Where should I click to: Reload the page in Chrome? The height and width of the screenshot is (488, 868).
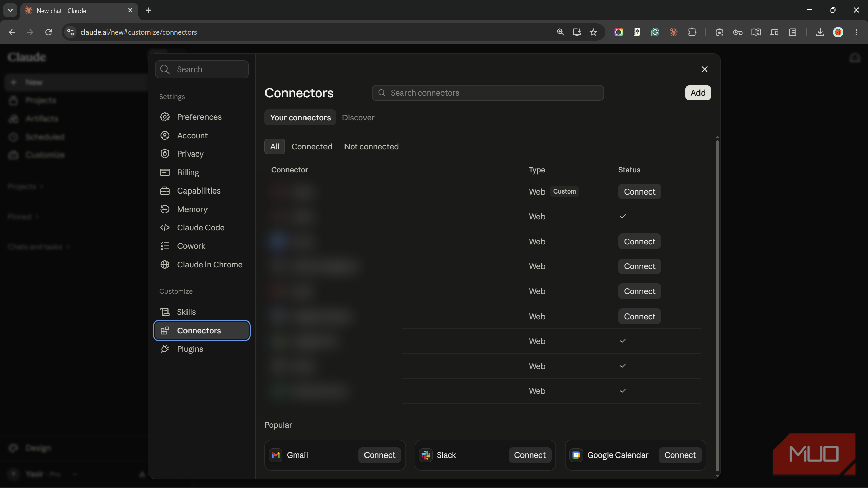point(48,32)
